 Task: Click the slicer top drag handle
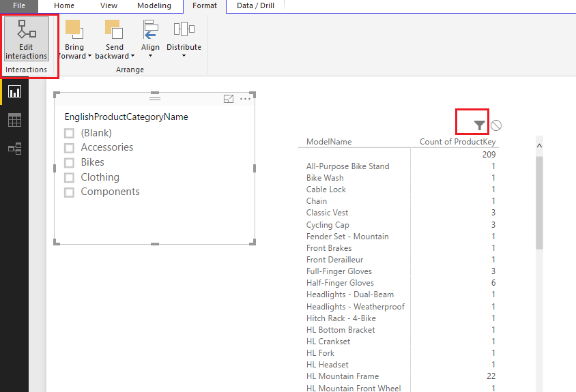(155, 97)
